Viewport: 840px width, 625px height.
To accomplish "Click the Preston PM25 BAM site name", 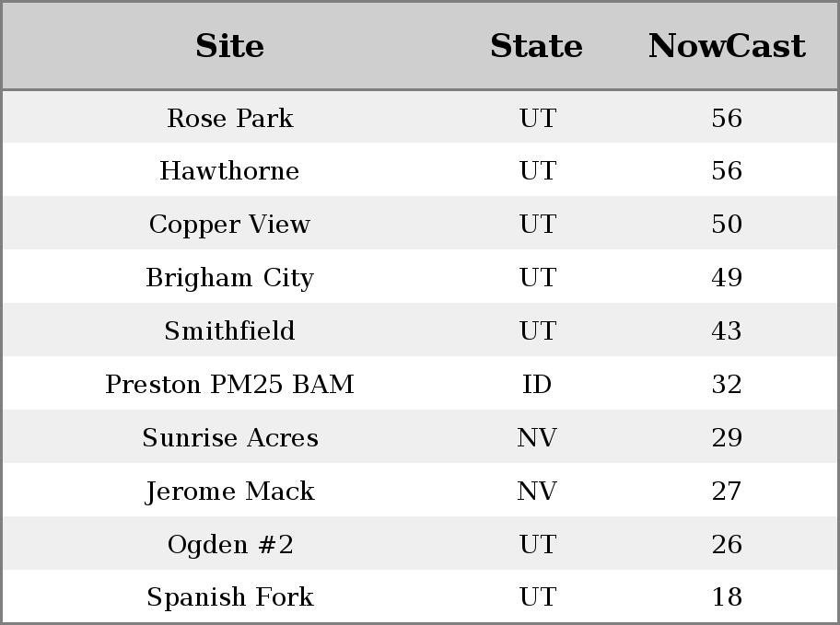I will pyautogui.click(x=229, y=385).
